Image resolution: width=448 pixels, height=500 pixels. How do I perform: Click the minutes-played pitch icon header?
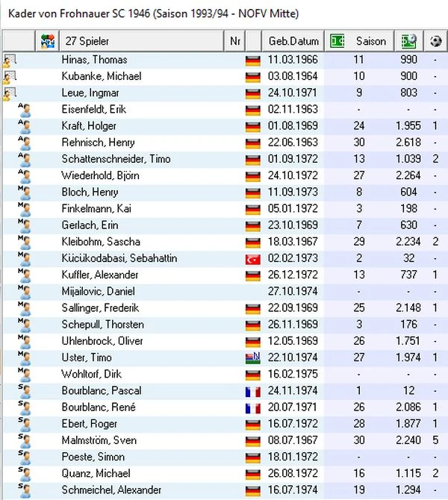pos(408,41)
